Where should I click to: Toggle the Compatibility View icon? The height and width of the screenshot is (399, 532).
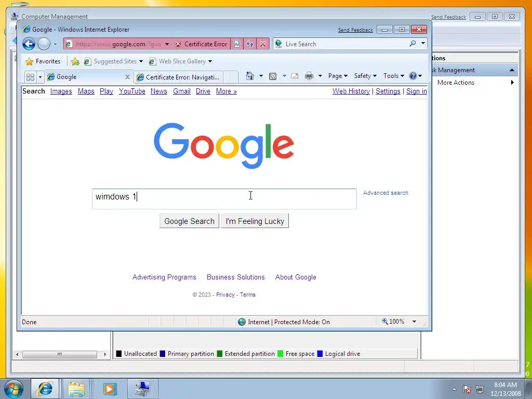click(x=237, y=44)
